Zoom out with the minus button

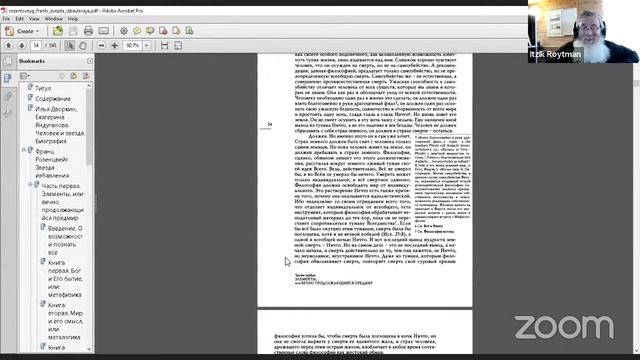click(102, 46)
